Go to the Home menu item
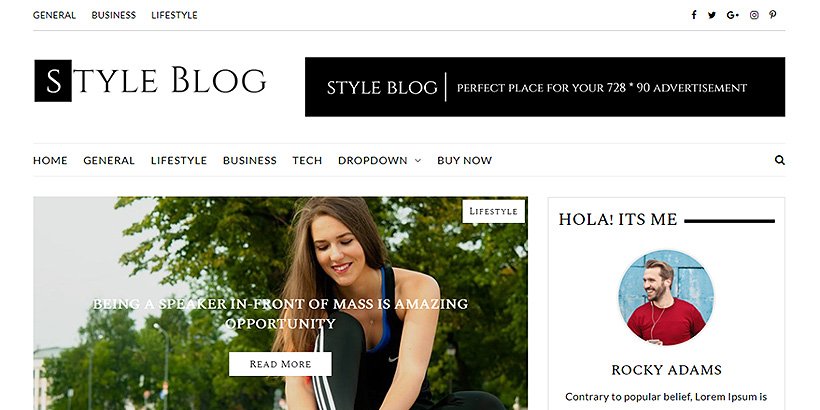 click(50, 161)
